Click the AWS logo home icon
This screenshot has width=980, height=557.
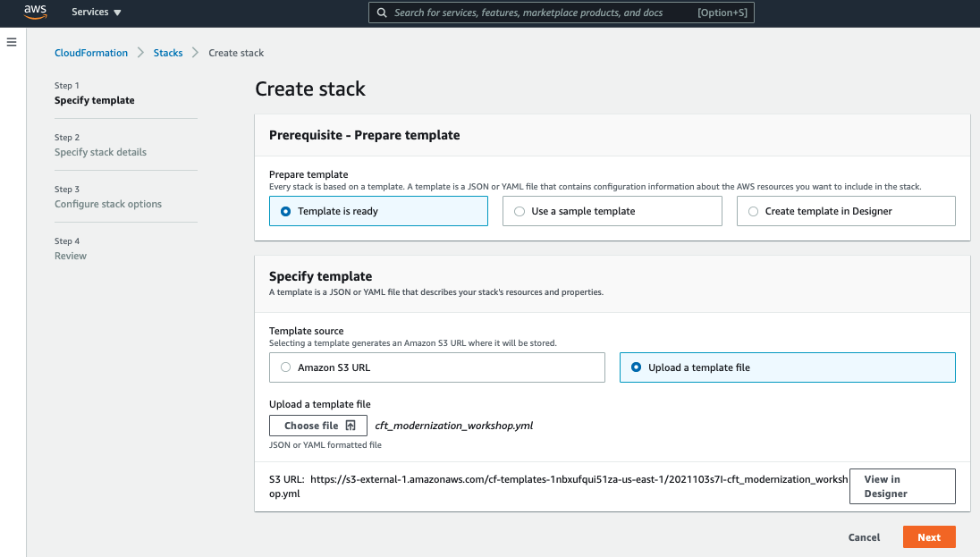[x=35, y=12]
